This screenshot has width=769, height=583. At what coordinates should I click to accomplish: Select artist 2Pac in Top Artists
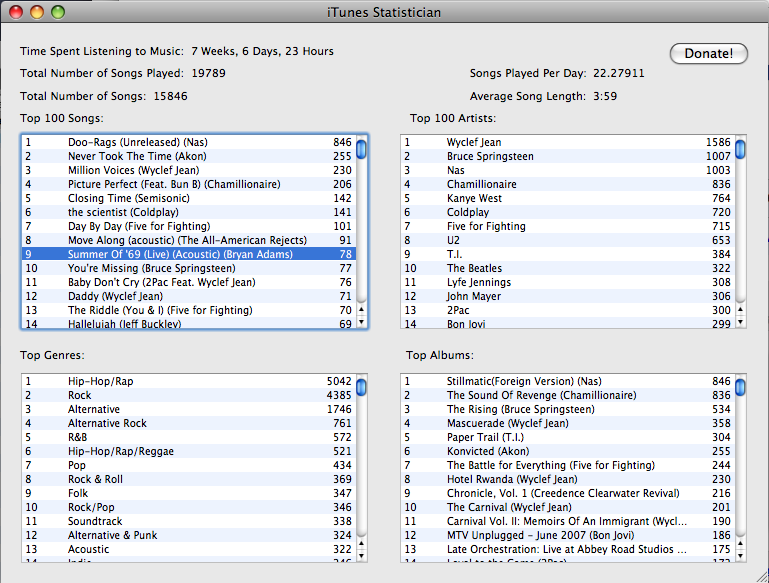click(568, 310)
